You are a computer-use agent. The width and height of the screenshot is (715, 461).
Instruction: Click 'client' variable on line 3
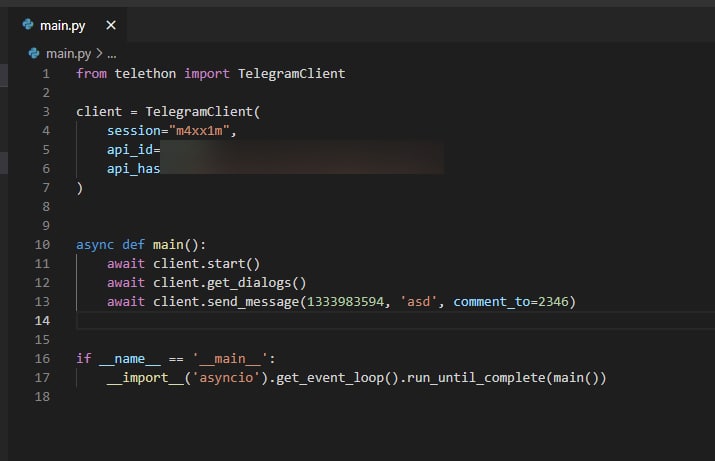(99, 112)
